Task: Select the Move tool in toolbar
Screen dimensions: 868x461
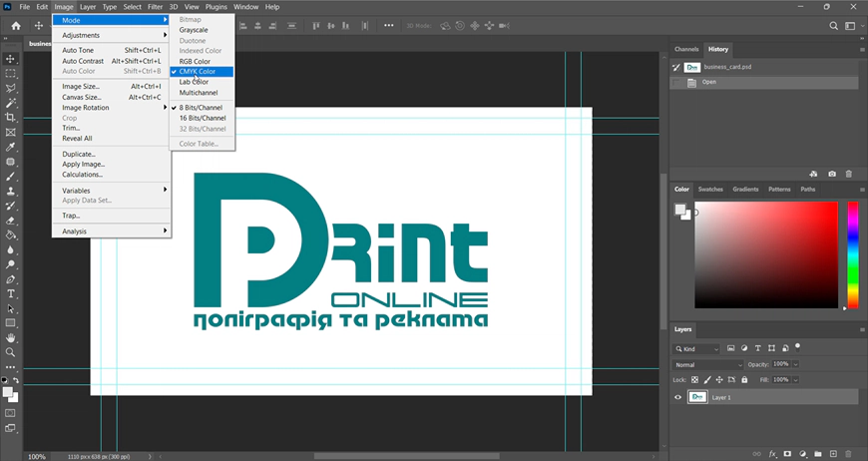Action: click(x=10, y=59)
